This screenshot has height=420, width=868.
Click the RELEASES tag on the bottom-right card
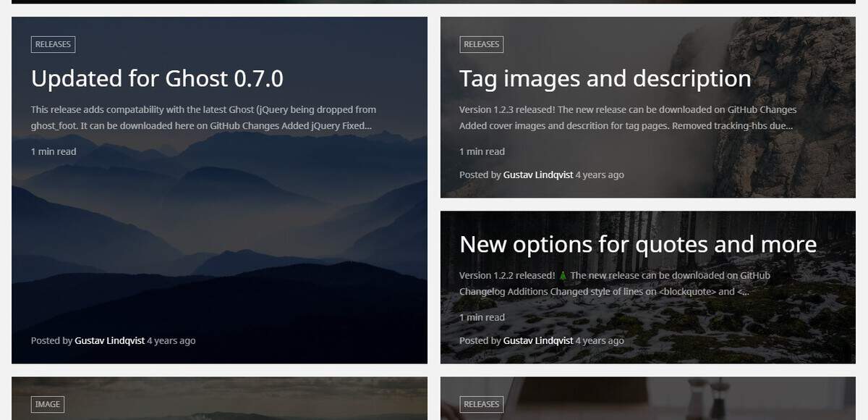[482, 404]
